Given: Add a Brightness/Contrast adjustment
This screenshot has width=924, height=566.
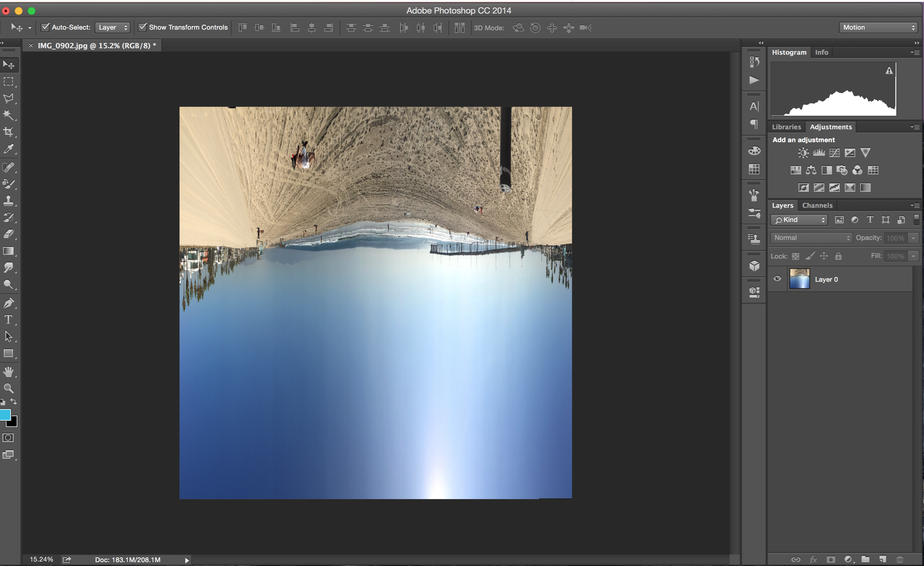Looking at the screenshot, I should pos(803,153).
